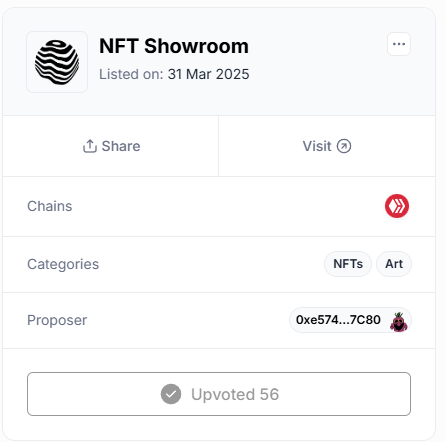
Task: Click the Categories row label
Action: tap(63, 264)
